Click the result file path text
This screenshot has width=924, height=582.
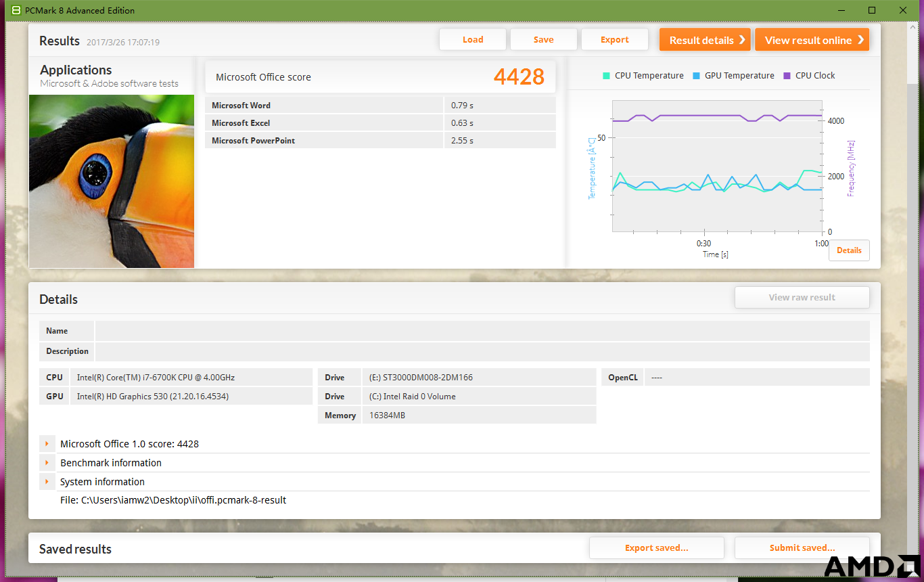point(173,500)
